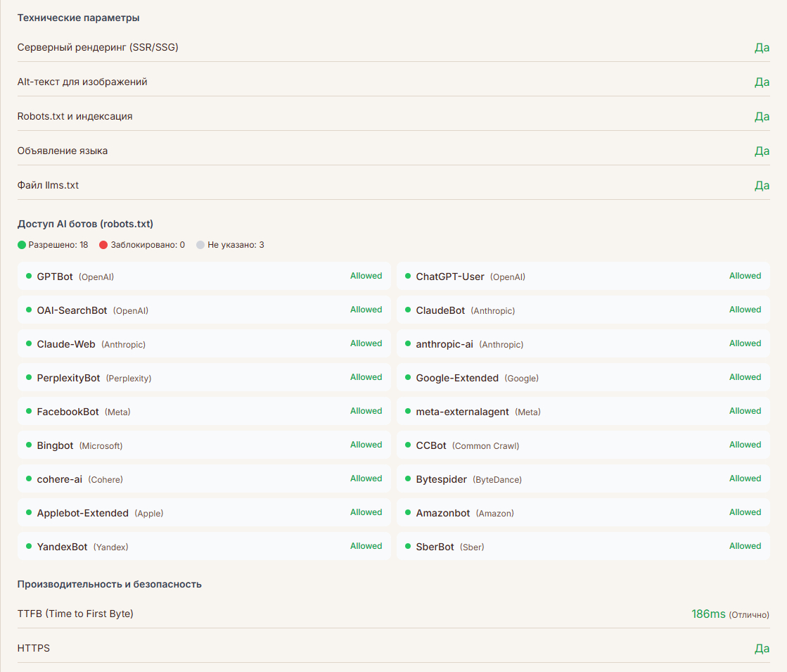The height and width of the screenshot is (672, 787).
Task: Select the Bingbot (Microsoft) row
Action: click(x=204, y=445)
